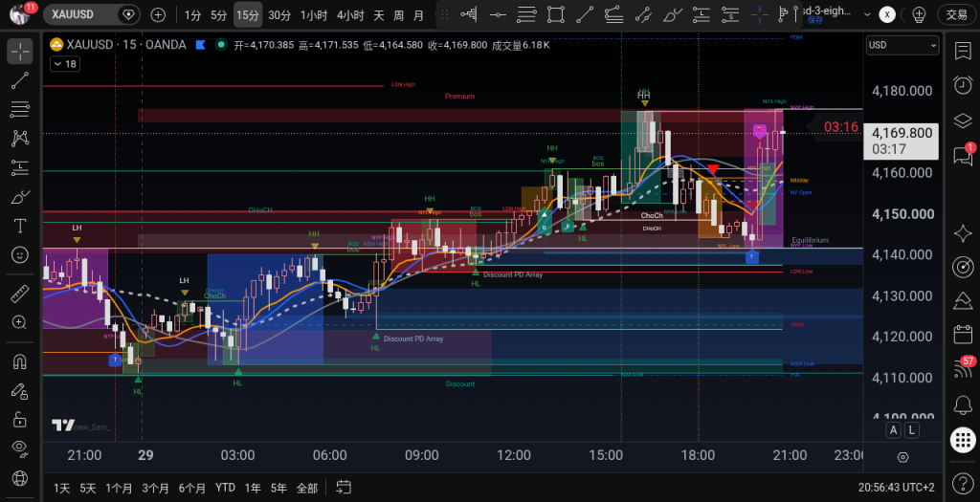Image resolution: width=980 pixels, height=502 pixels.
Task: Select trend line in floating toolbar
Action: coord(585,15)
